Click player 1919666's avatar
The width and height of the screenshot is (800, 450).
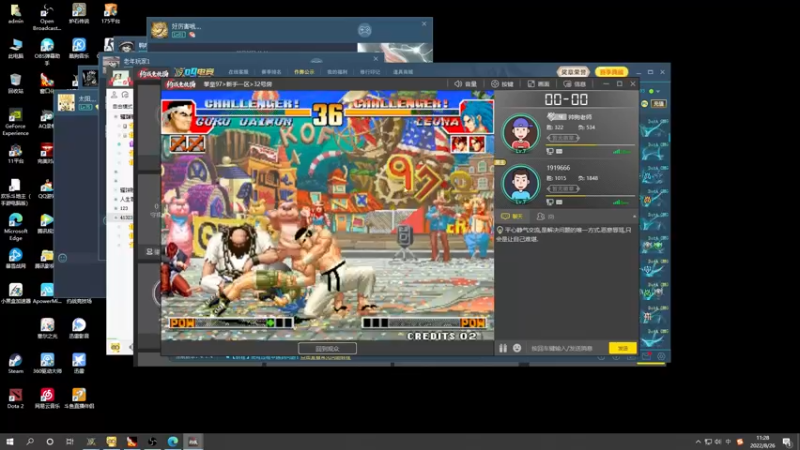point(520,184)
